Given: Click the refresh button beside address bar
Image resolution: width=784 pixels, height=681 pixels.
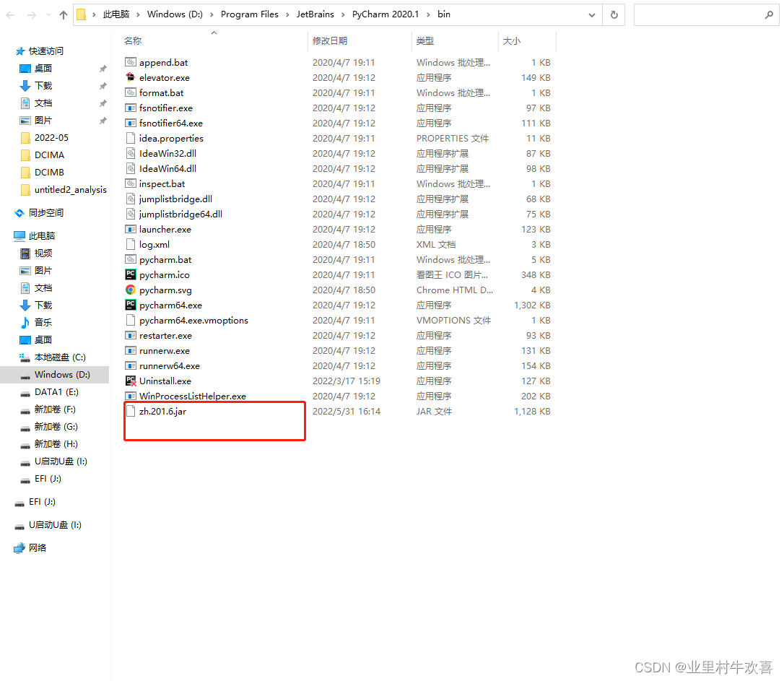Looking at the screenshot, I should [614, 15].
